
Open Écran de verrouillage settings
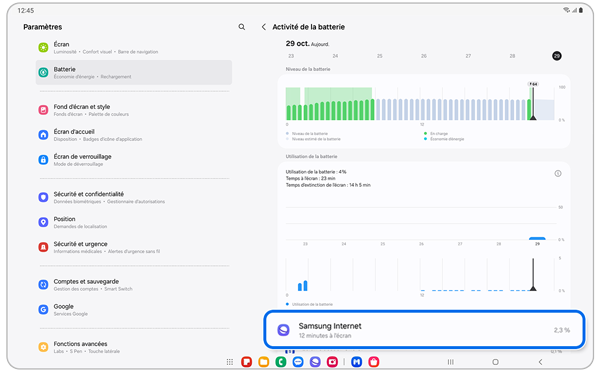pos(134,159)
